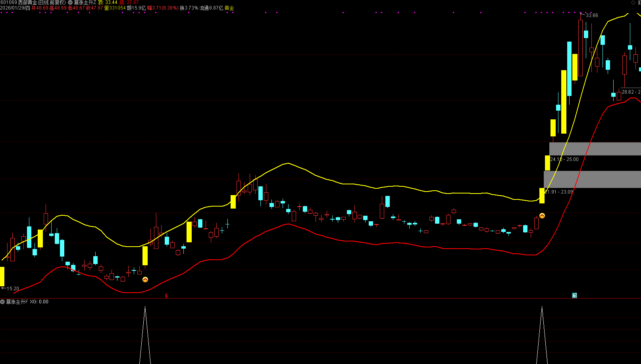This screenshot has height=364, width=641.
Task: Click the 33.66 high price label
Action: click(592, 15)
